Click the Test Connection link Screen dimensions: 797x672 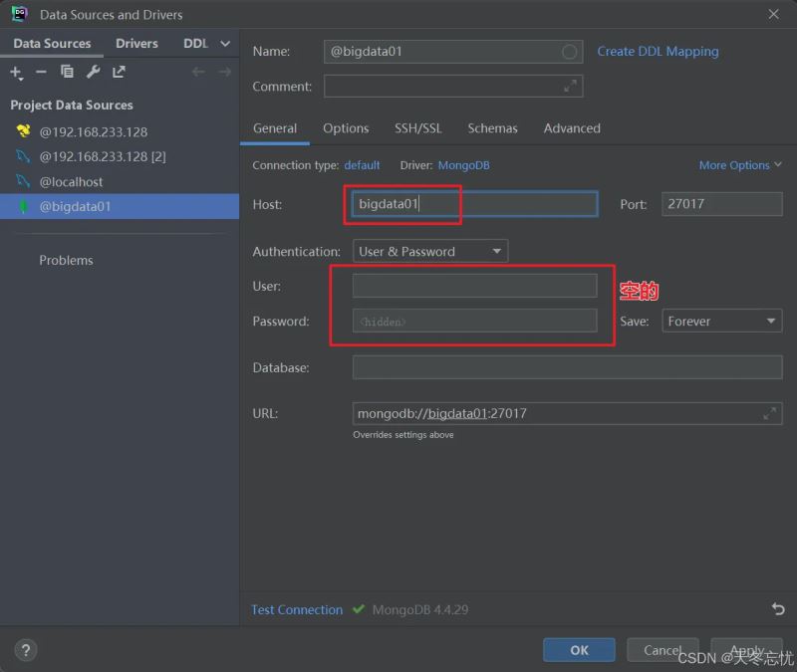[x=297, y=609]
